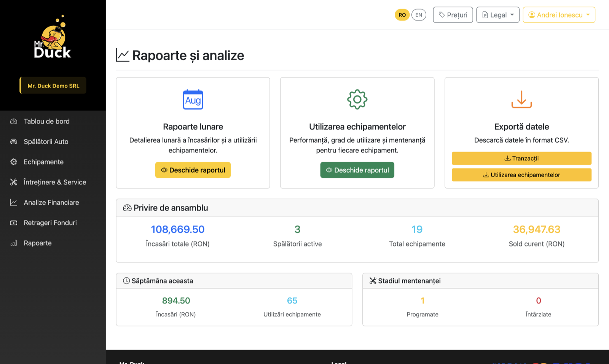The height and width of the screenshot is (364, 609).
Task: Download Utilizarea echipamentelor CSV export
Action: click(521, 175)
